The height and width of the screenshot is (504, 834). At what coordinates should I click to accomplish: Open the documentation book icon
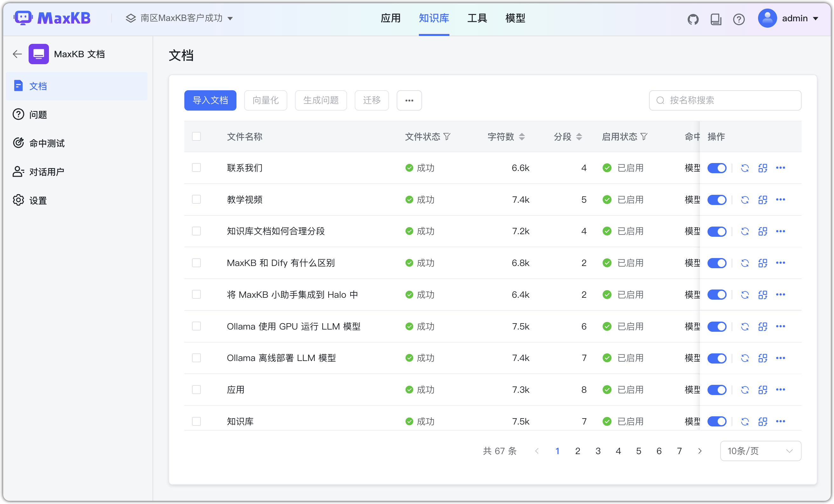[x=715, y=19]
